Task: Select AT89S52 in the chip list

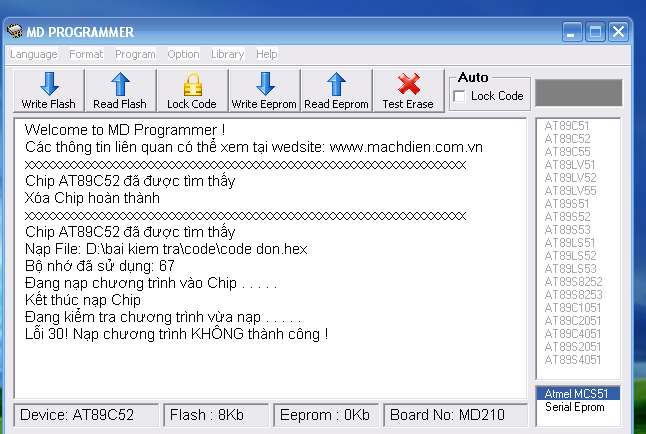Action: point(567,216)
